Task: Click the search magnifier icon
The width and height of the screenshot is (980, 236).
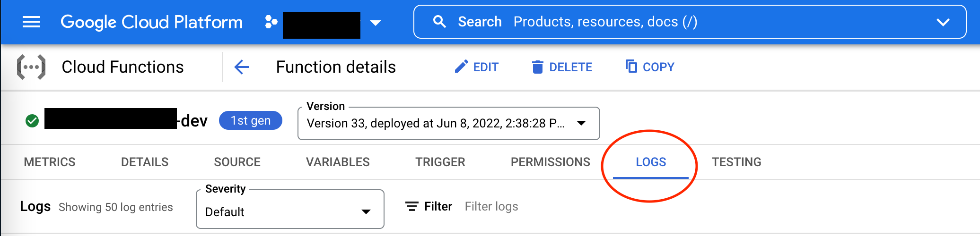Action: [x=439, y=22]
